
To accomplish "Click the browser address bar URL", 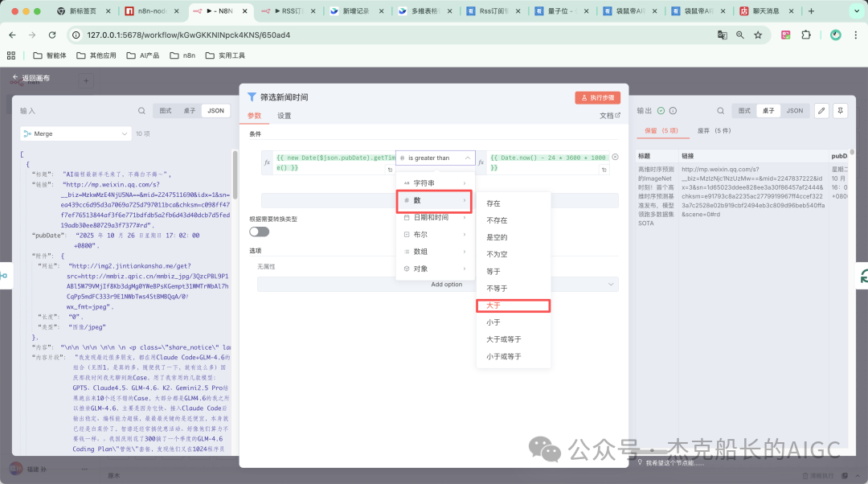I will pos(188,35).
